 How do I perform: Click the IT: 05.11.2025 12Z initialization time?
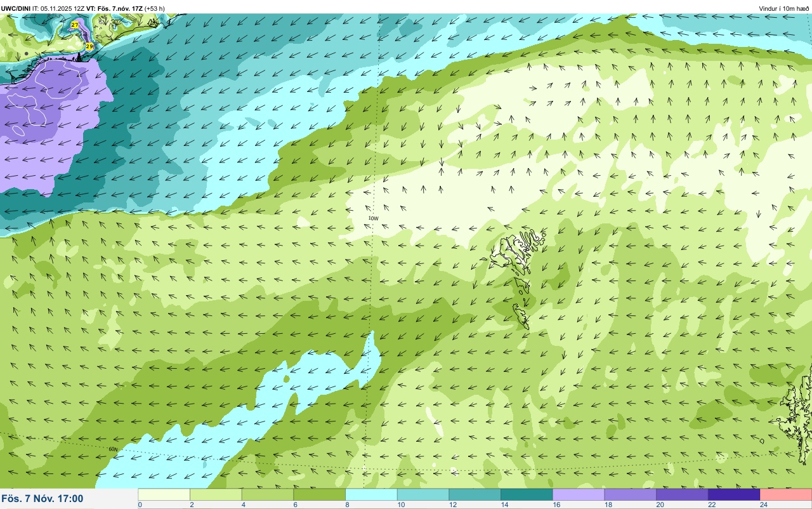[x=59, y=8]
